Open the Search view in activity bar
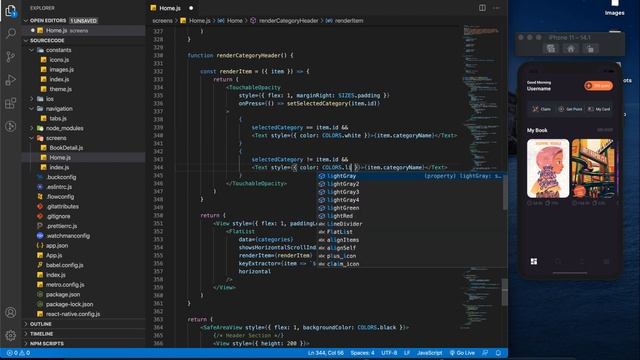Viewport: 640px width, 360px height. point(11,33)
